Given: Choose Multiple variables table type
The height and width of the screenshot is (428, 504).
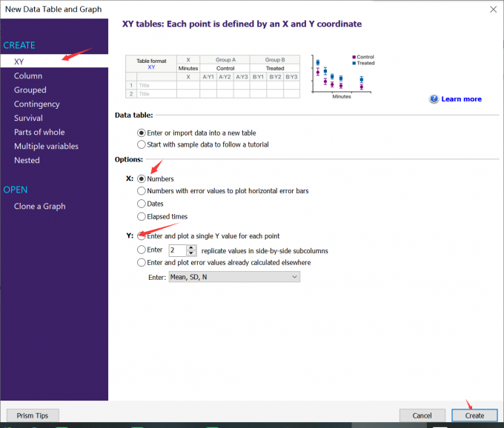Looking at the screenshot, I should [46, 146].
